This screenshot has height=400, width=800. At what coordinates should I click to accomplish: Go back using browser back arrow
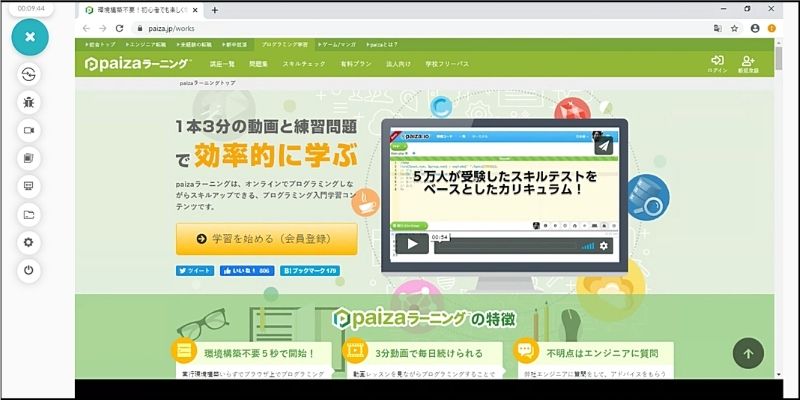(x=86, y=29)
